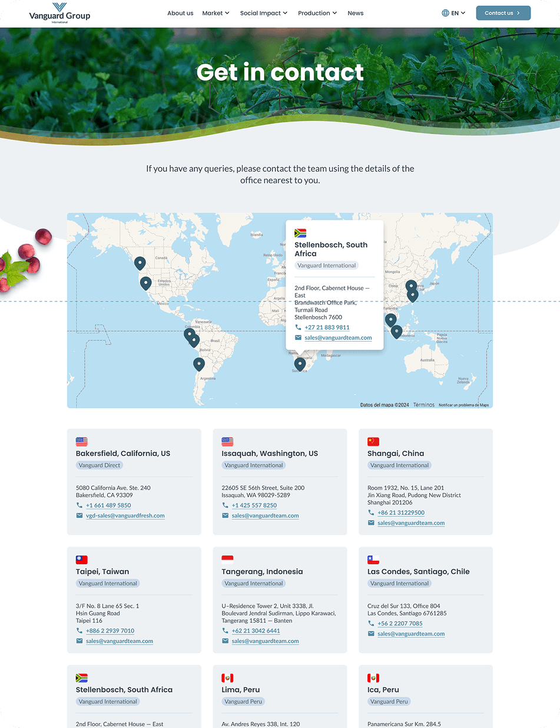Click the Vanguard Direct tag
560x728 pixels.
coord(100,465)
